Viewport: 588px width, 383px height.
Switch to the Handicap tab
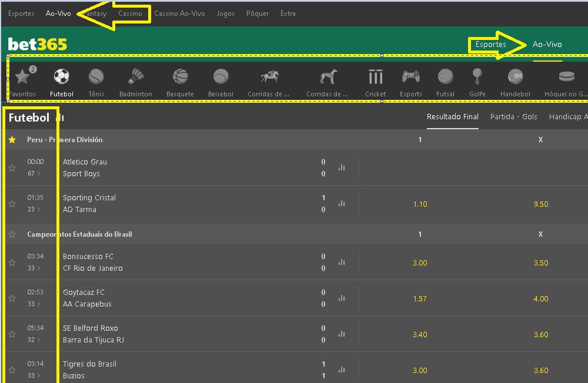click(x=568, y=117)
